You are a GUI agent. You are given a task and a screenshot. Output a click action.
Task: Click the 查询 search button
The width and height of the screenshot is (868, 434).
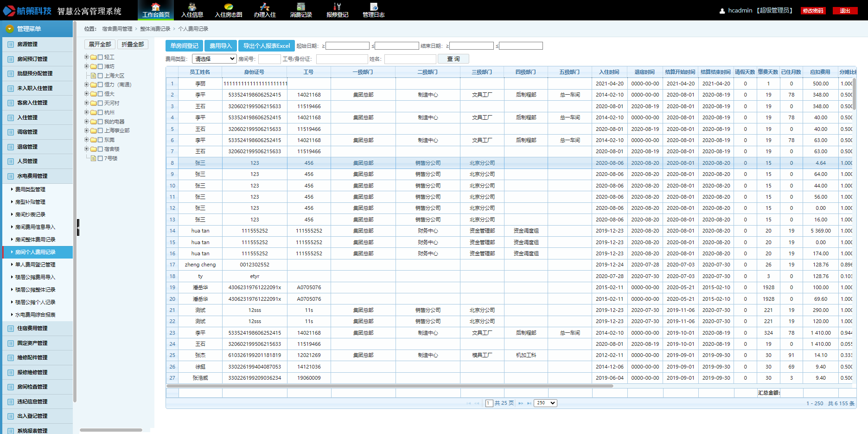453,59
